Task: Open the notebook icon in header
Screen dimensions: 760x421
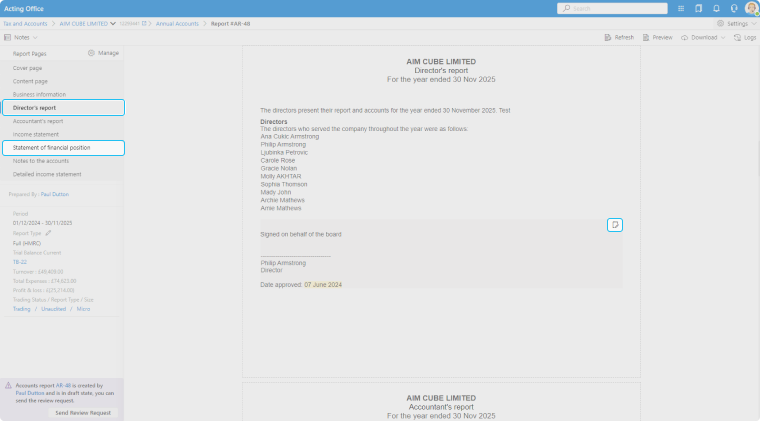Action: pos(699,8)
